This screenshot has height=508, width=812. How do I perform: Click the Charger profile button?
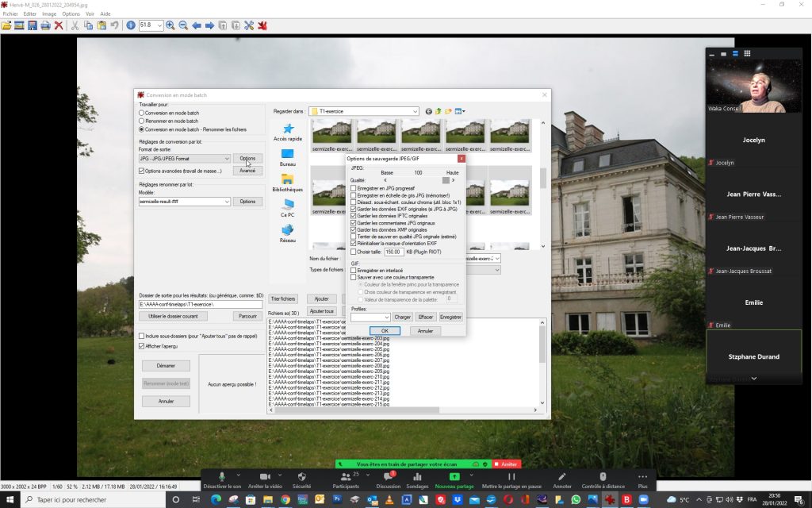point(402,317)
